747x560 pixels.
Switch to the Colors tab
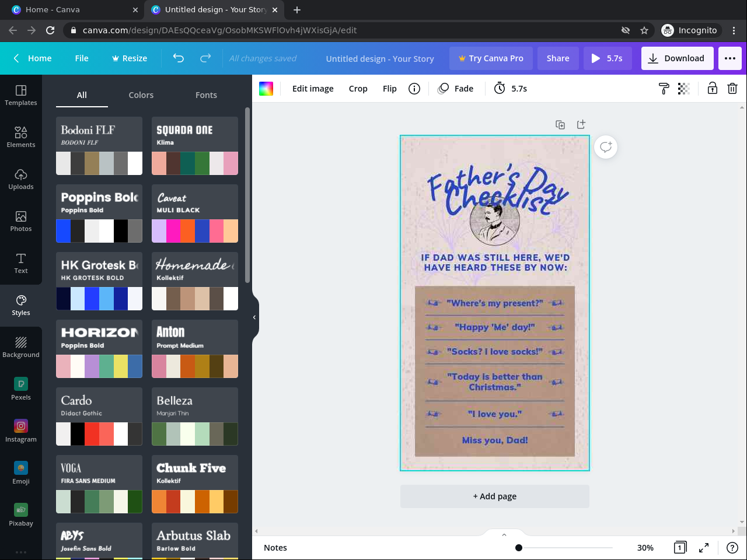141,95
